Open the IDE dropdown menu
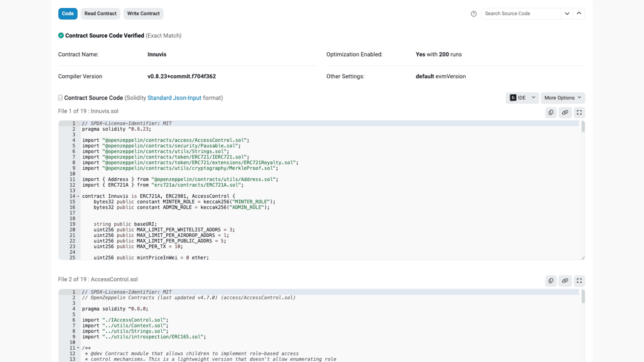The image size is (644, 362). coord(522,98)
